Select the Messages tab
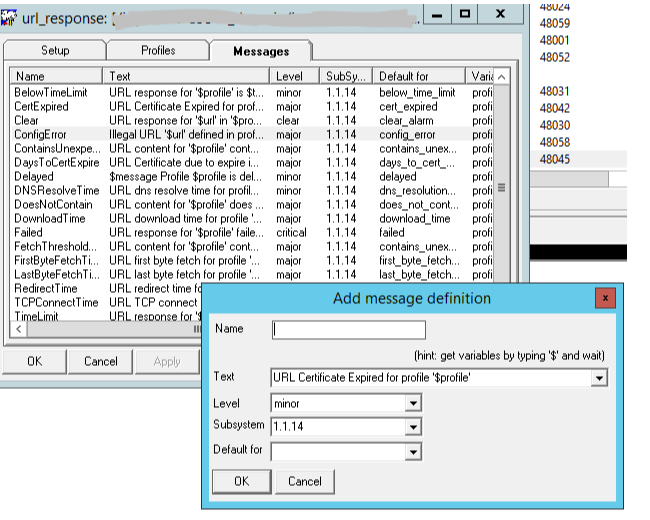650x520 pixels. click(260, 51)
